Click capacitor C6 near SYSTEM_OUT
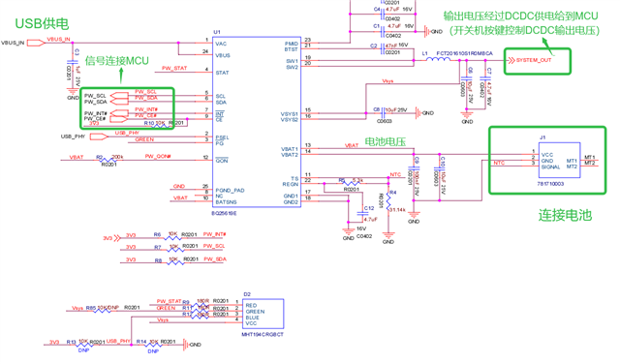 point(467,78)
